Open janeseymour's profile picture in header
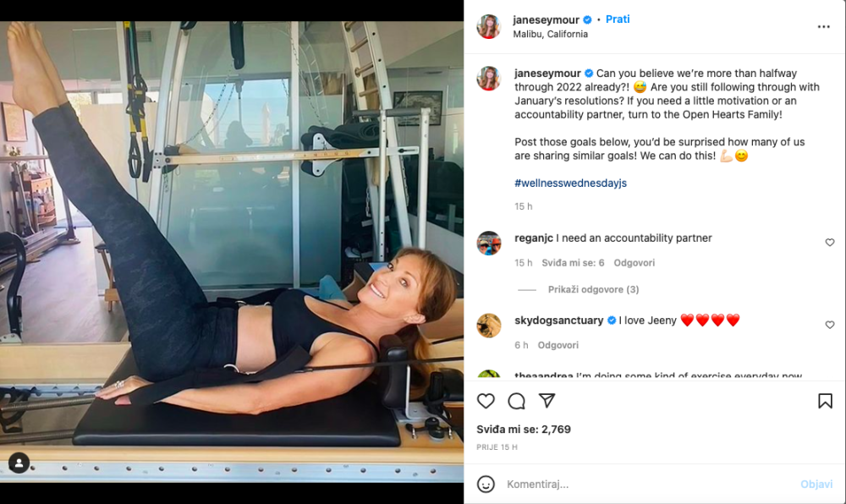The height and width of the screenshot is (504, 846). [x=489, y=27]
